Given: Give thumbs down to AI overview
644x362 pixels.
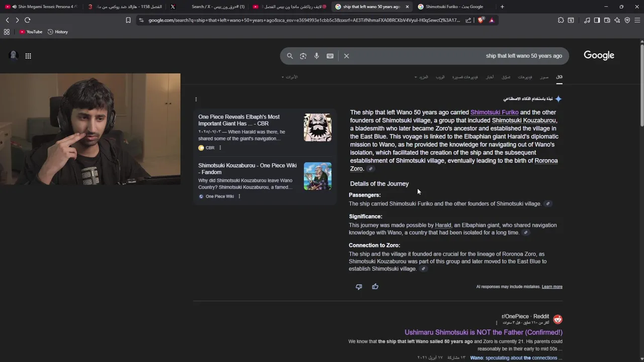Looking at the screenshot, I should tap(359, 287).
